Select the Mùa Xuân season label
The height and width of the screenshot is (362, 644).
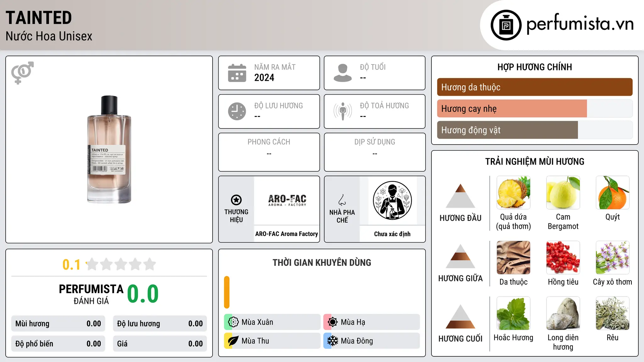pos(257,322)
